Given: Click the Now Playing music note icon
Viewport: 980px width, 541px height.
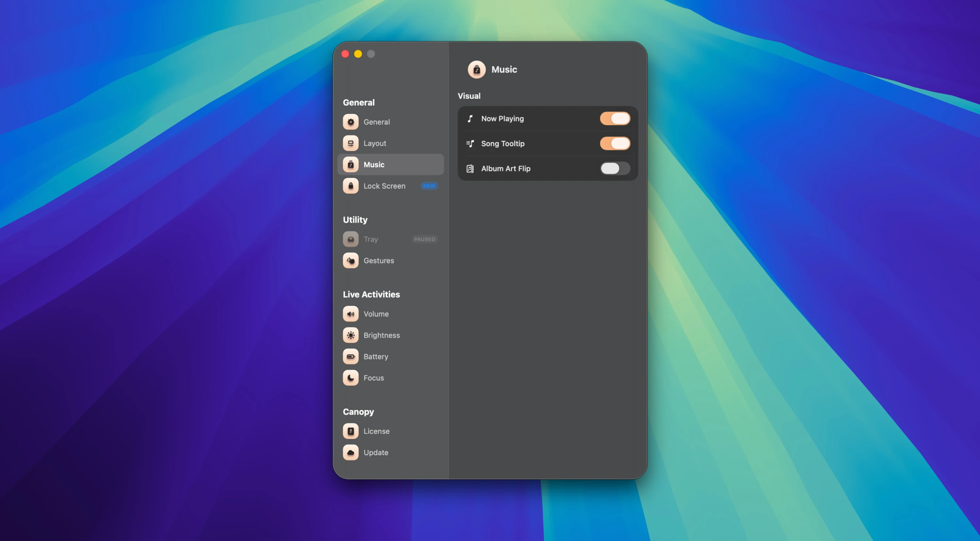Looking at the screenshot, I should pyautogui.click(x=470, y=119).
